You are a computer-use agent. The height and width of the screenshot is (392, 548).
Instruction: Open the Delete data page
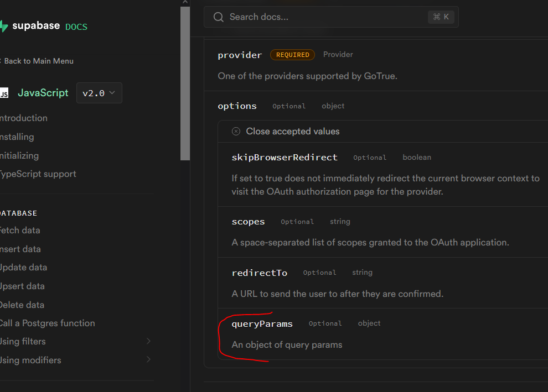(22, 305)
